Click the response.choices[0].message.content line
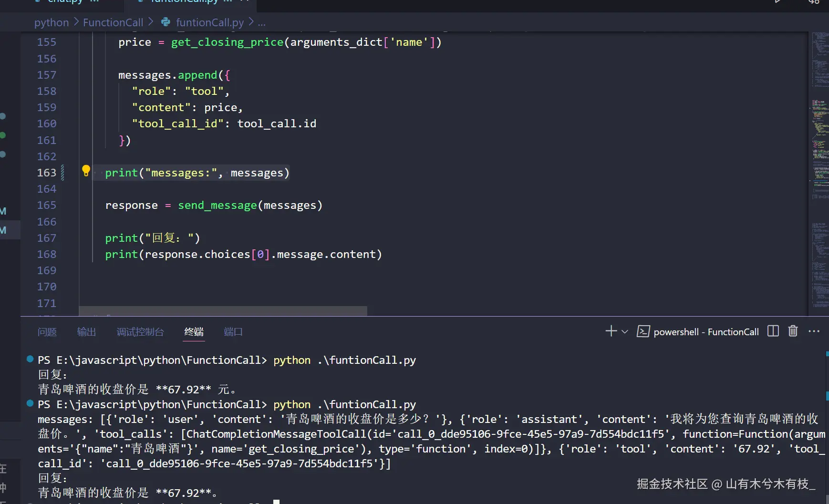Screen dimensions: 829x504 [244, 255]
